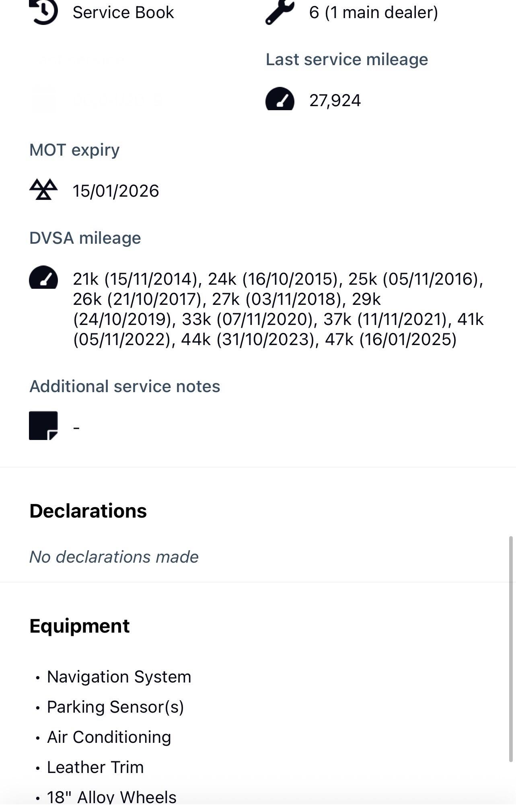
Task: Select the Service Book text
Action: tap(123, 12)
